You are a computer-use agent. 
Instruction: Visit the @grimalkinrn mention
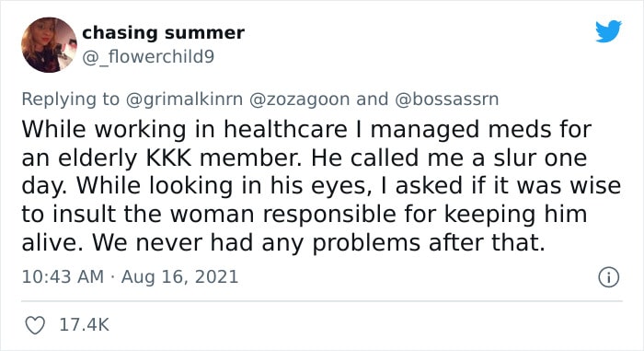pyautogui.click(x=184, y=99)
